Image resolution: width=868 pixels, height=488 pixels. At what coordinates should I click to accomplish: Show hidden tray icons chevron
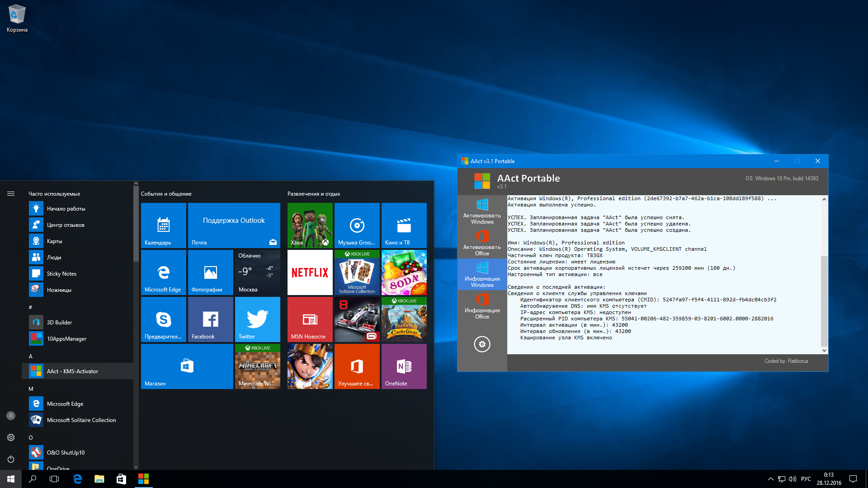(770, 479)
